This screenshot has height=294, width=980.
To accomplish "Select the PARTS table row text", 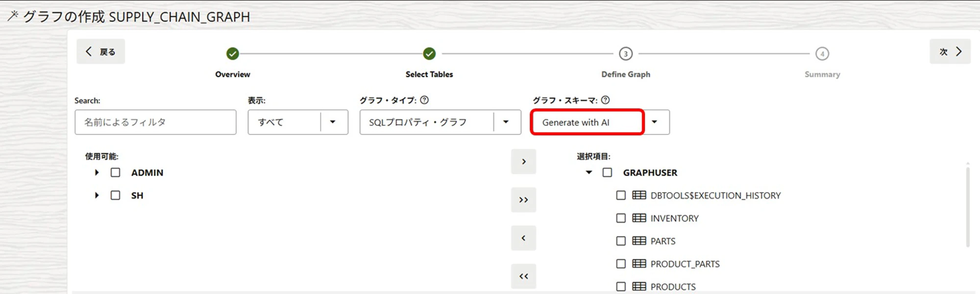I will click(663, 241).
